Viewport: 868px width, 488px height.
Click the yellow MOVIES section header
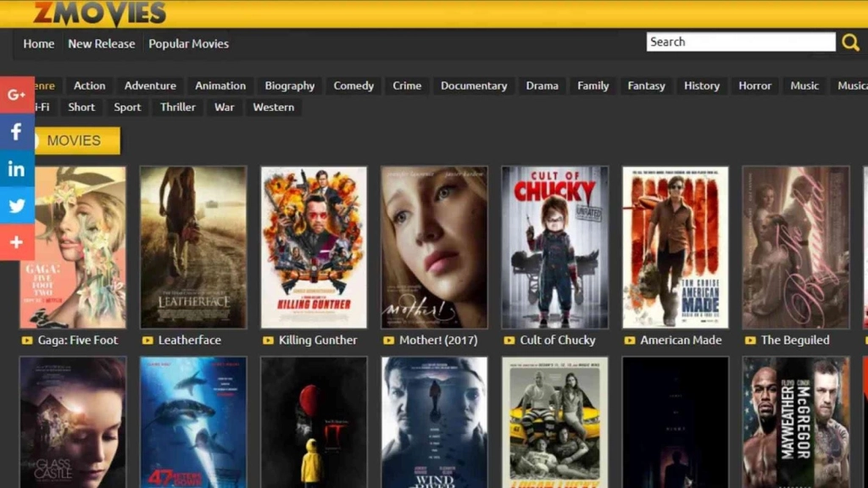[74, 141]
